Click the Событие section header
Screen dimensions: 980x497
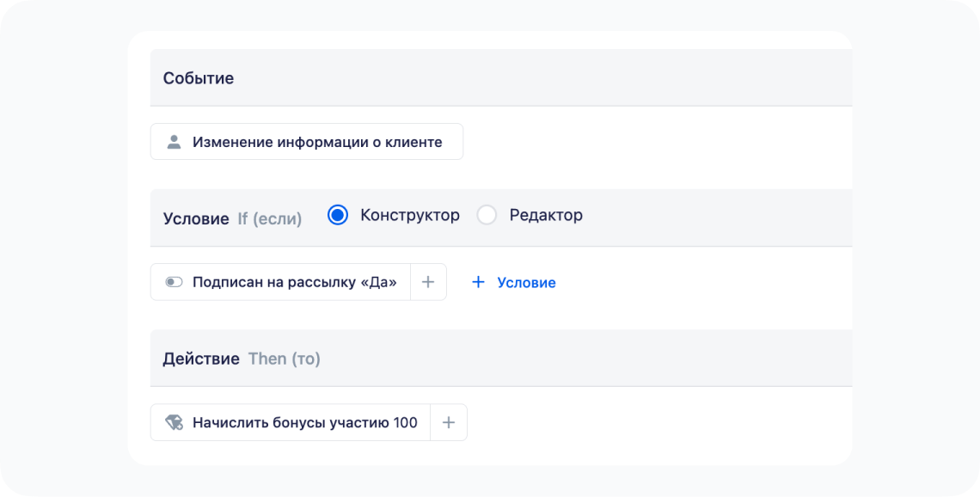tap(199, 77)
